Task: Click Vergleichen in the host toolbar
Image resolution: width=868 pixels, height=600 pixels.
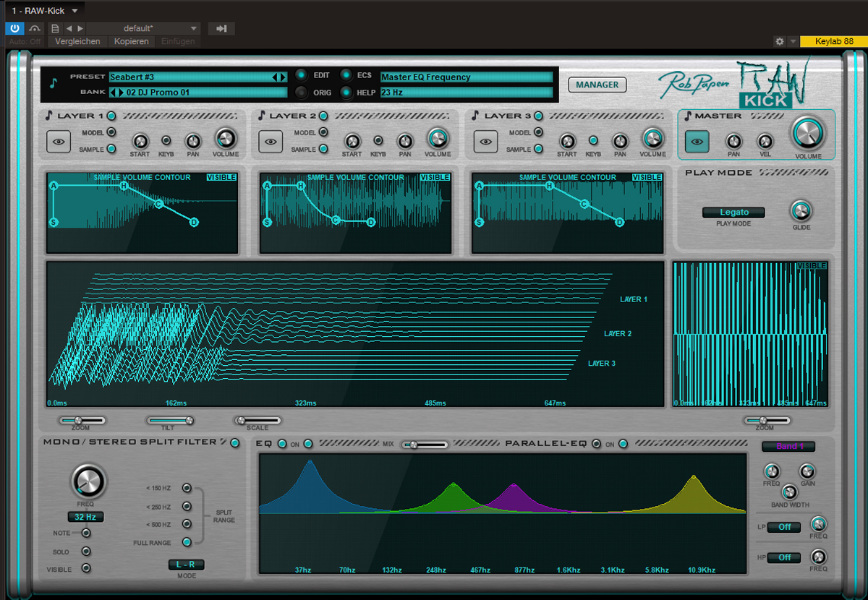Action: (x=77, y=41)
